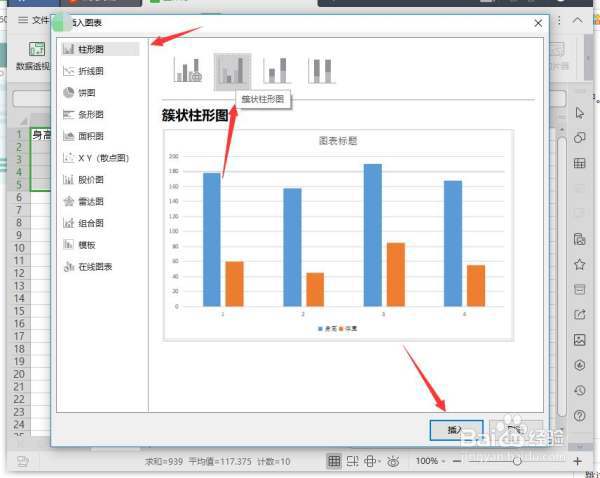
Task: Select 股价图 stock chart category
Action: (84, 179)
